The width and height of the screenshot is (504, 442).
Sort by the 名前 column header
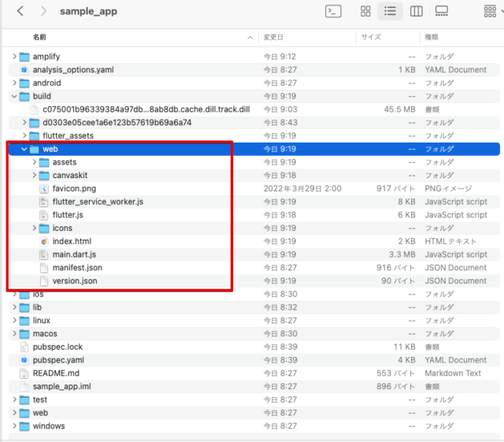[x=39, y=37]
